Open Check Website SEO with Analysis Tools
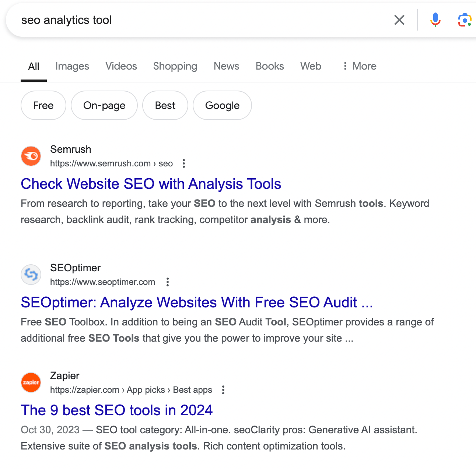 pyautogui.click(x=151, y=184)
